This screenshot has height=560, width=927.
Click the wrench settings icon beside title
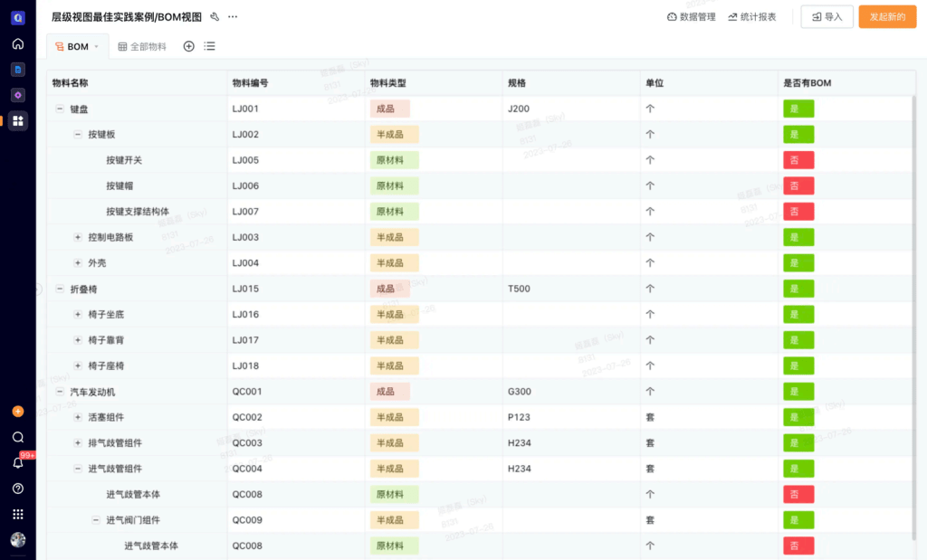tap(215, 16)
